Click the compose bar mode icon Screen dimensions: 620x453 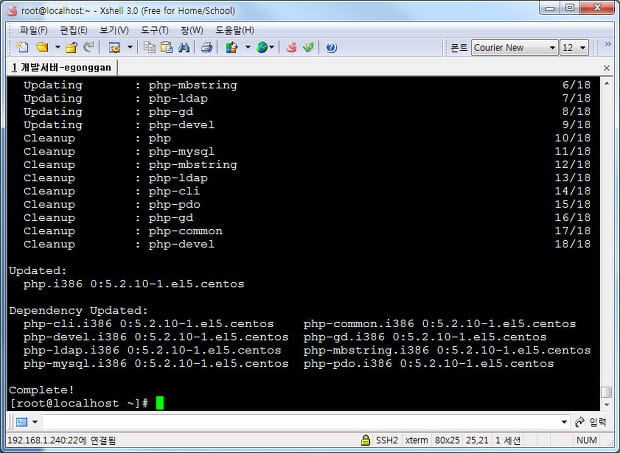[21, 422]
